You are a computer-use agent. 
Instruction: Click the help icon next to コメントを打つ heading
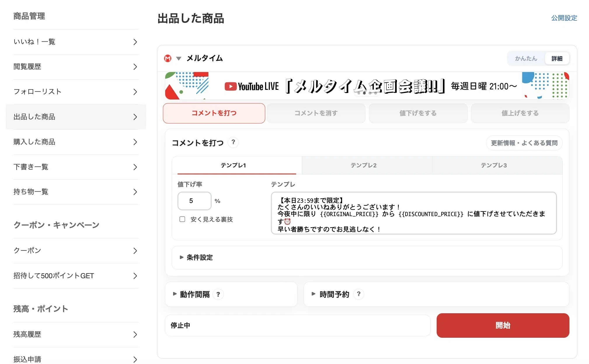(x=233, y=142)
